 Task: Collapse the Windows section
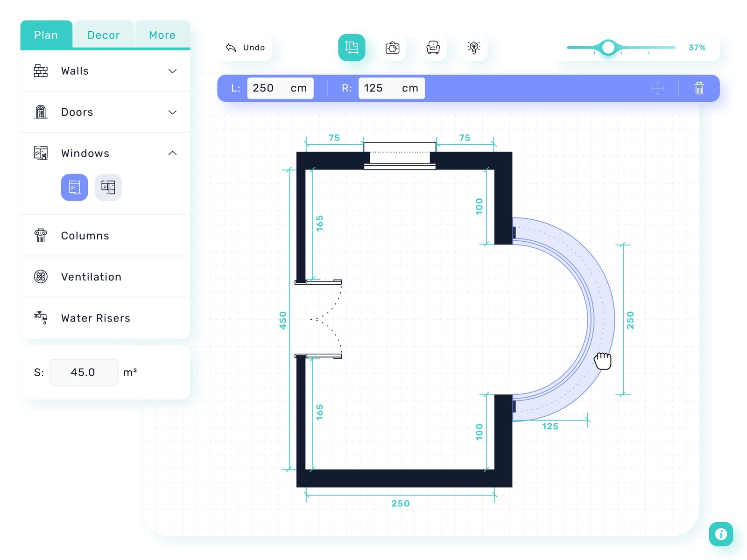coord(172,153)
